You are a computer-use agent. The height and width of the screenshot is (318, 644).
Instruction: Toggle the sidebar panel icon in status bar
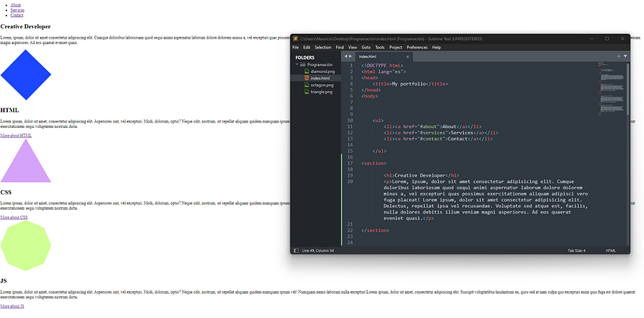296,250
